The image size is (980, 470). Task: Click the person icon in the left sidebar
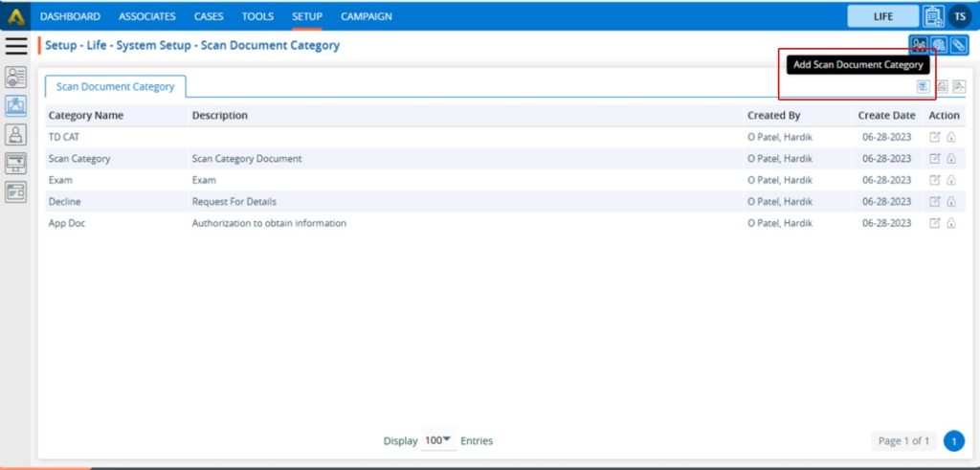[16, 134]
